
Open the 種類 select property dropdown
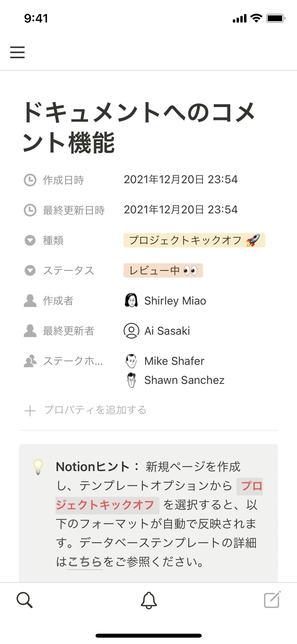click(x=30, y=240)
